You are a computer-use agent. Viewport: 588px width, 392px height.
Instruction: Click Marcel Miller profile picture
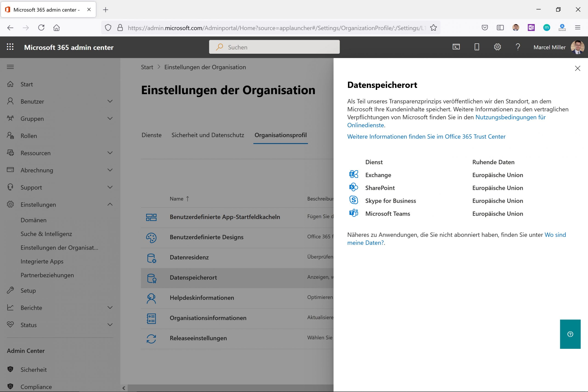[577, 47]
